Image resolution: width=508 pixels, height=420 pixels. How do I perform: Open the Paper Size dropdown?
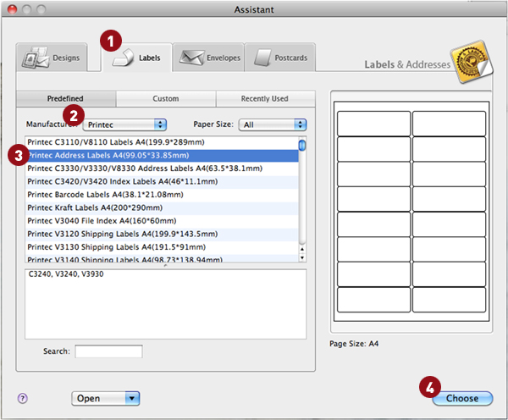click(273, 124)
